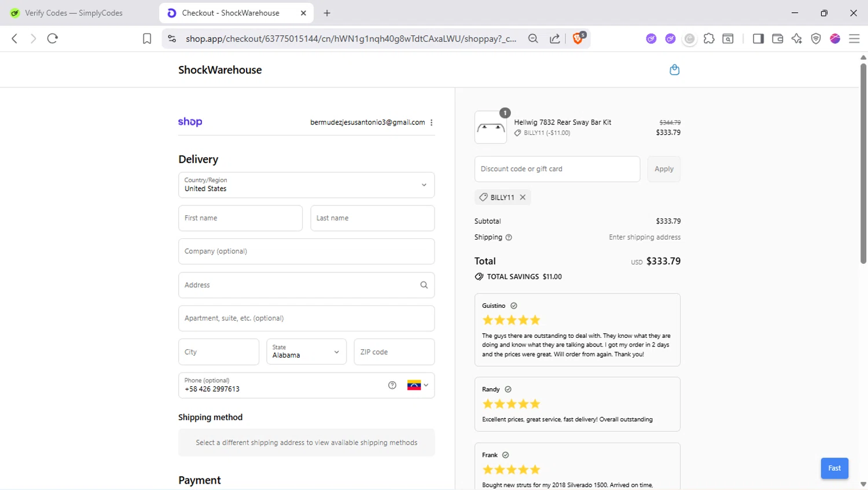Image resolution: width=868 pixels, height=490 pixels.
Task: Open the browser main hamburger menu
Action: [854, 39]
